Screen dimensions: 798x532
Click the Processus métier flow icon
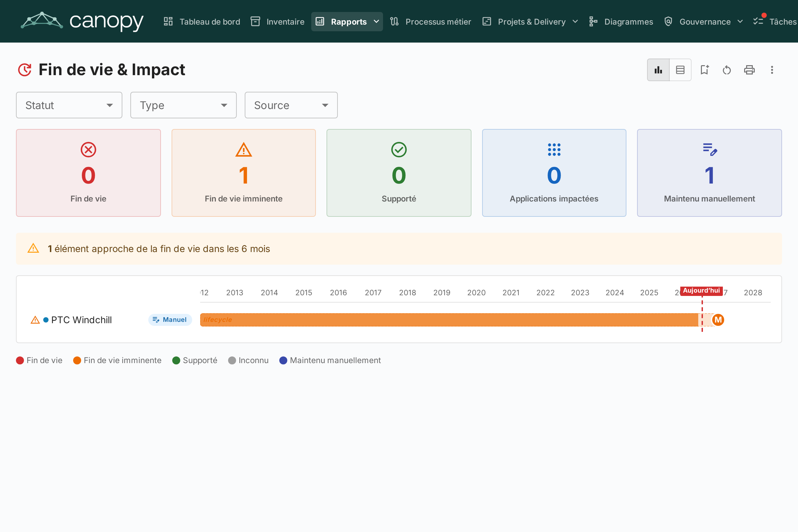394,22
